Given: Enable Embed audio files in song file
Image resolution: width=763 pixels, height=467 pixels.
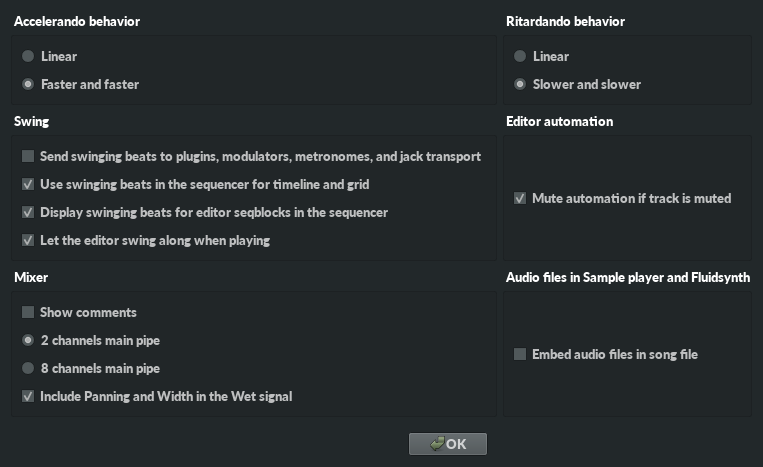Looking at the screenshot, I should click(x=520, y=354).
